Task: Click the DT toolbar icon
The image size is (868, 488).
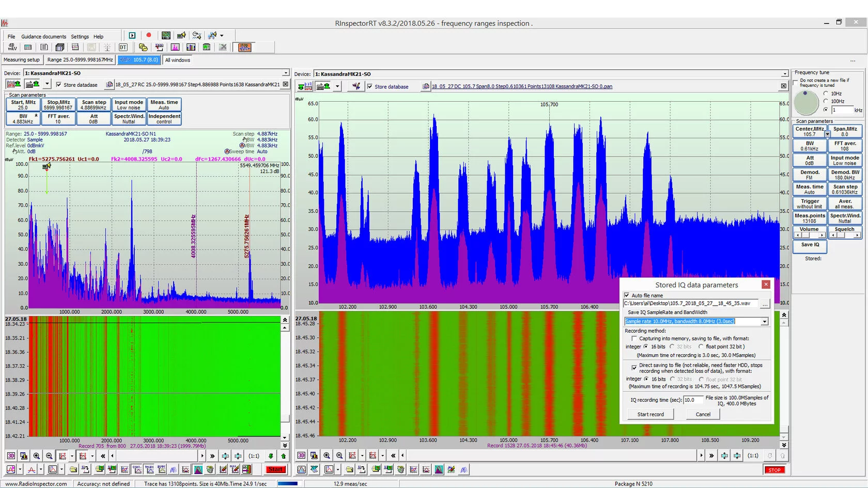Action: 123,47
